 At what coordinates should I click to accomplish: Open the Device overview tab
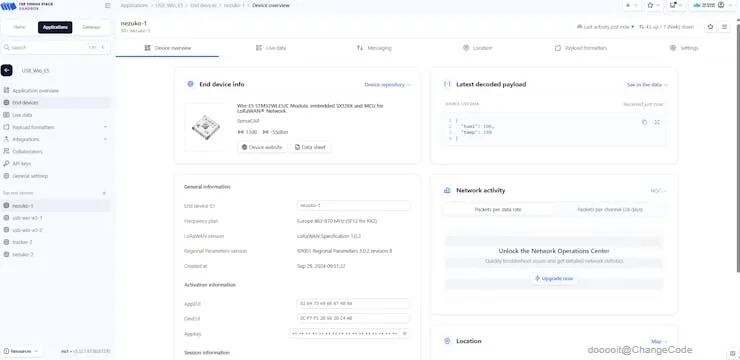168,48
